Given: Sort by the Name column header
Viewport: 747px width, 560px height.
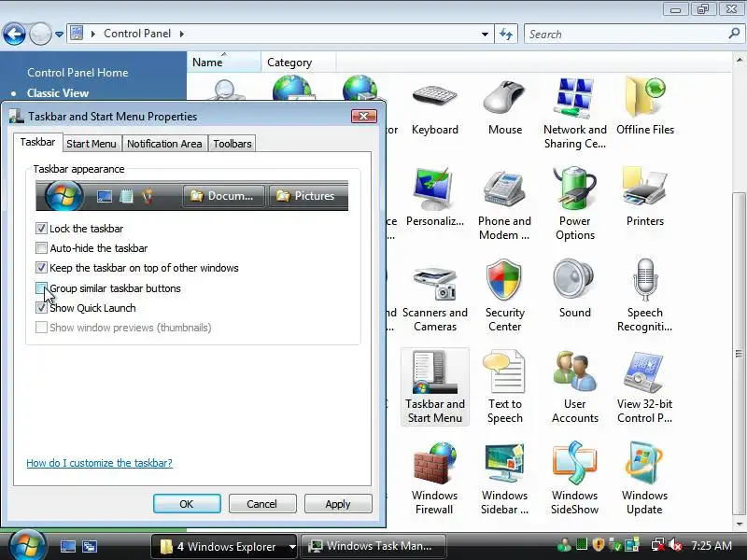Looking at the screenshot, I should click(x=224, y=63).
